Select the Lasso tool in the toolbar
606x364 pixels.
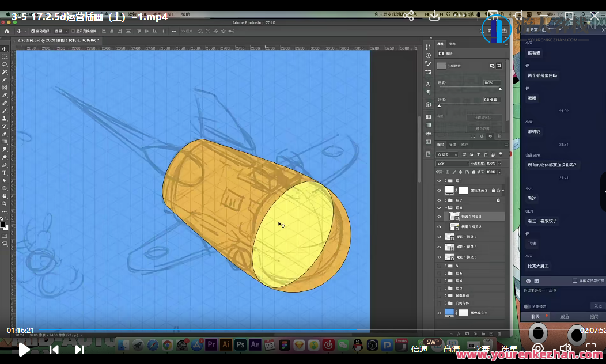click(5, 65)
